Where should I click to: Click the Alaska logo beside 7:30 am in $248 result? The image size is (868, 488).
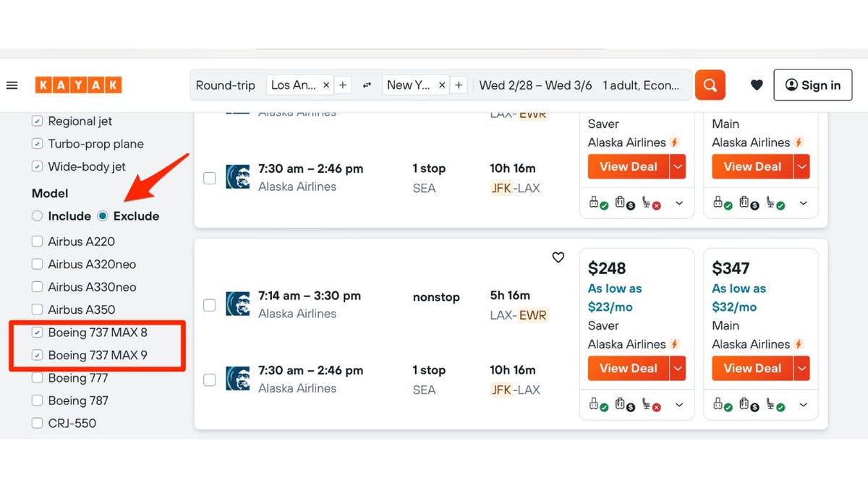click(237, 379)
